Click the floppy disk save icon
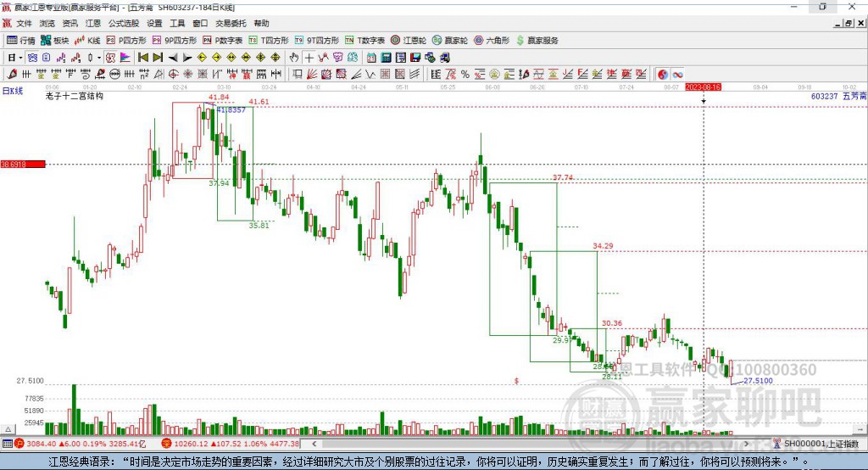Screen dimensions: 868x470 [415, 58]
